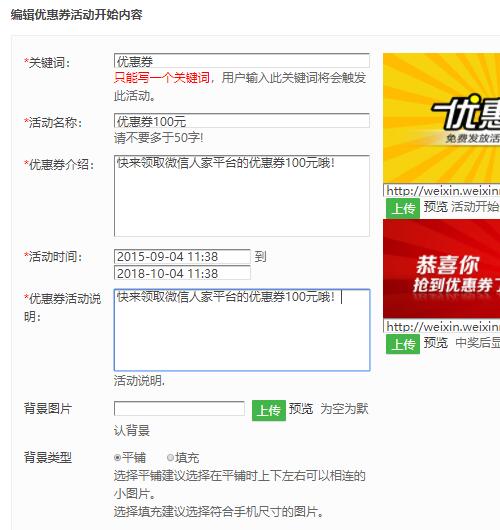
Task: Focus the 活动名称 field with 优惠券100元
Action: point(242,121)
